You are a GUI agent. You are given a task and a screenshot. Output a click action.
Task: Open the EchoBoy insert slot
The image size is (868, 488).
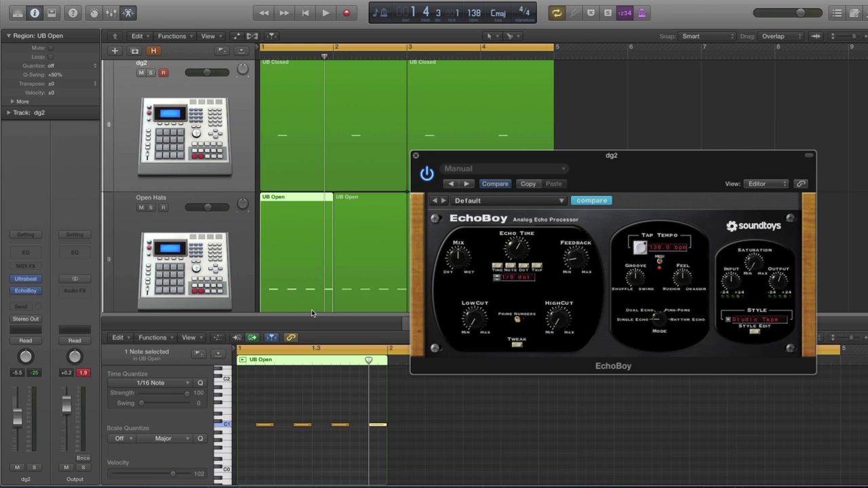[x=26, y=290]
